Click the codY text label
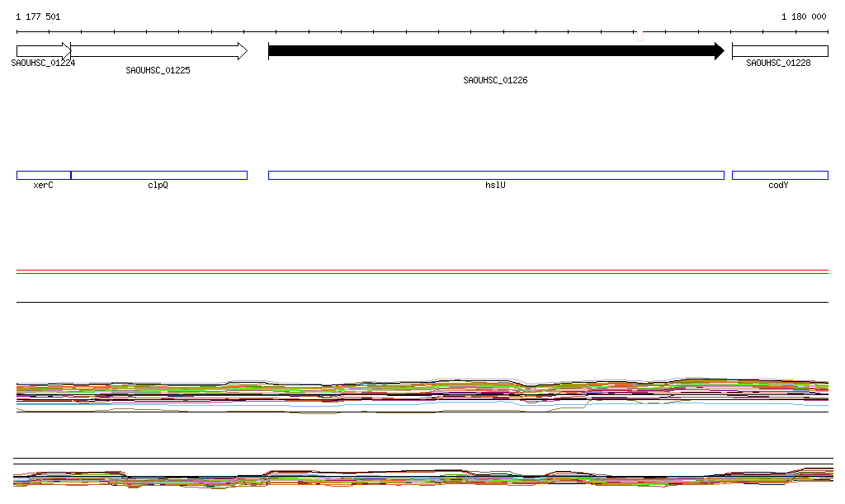 [x=778, y=186]
